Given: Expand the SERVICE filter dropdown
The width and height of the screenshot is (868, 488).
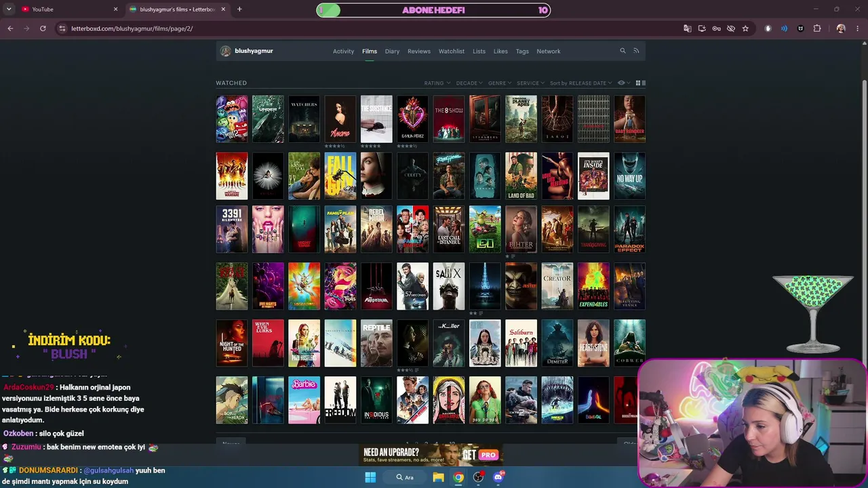Looking at the screenshot, I should (530, 83).
